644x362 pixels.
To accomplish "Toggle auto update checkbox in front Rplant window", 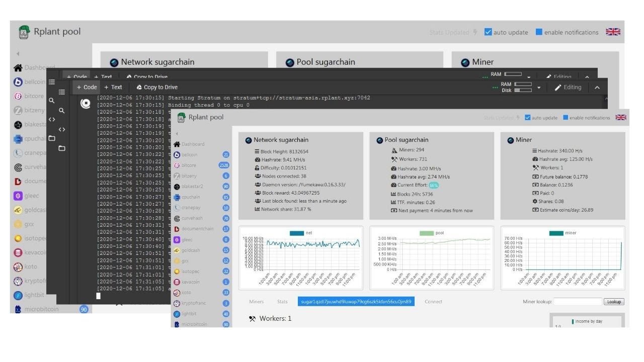I will pyautogui.click(x=528, y=118).
